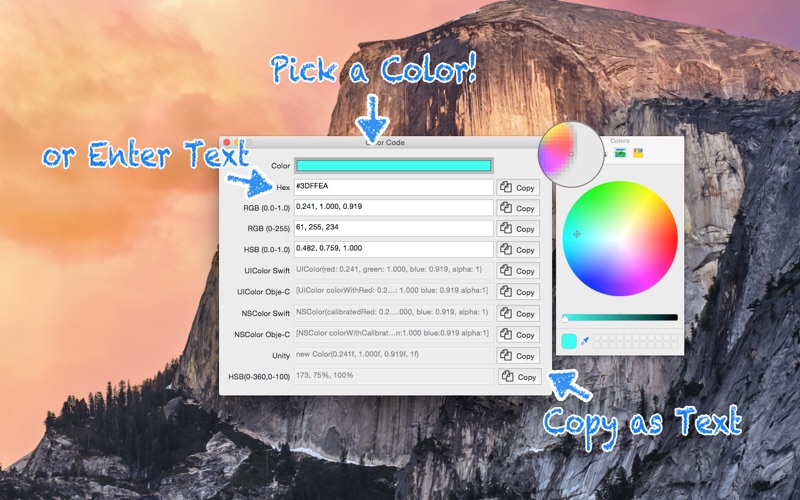Copy the HSB(0-360,0-100) value
Screen dimensions: 800x500
[x=519, y=377]
